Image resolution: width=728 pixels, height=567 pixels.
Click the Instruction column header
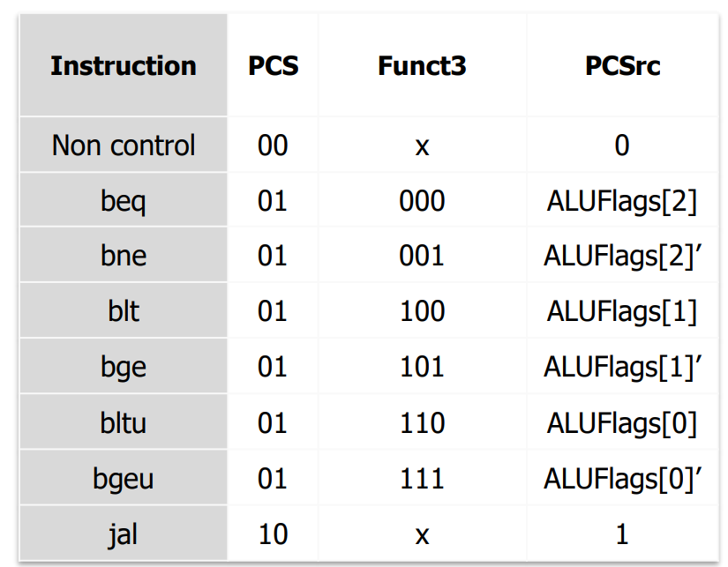click(x=124, y=66)
